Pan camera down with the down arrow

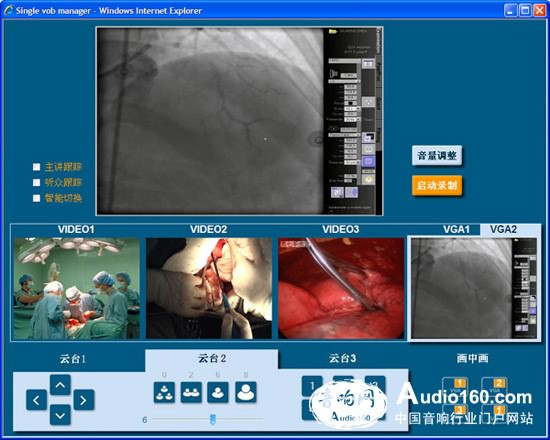[60, 415]
